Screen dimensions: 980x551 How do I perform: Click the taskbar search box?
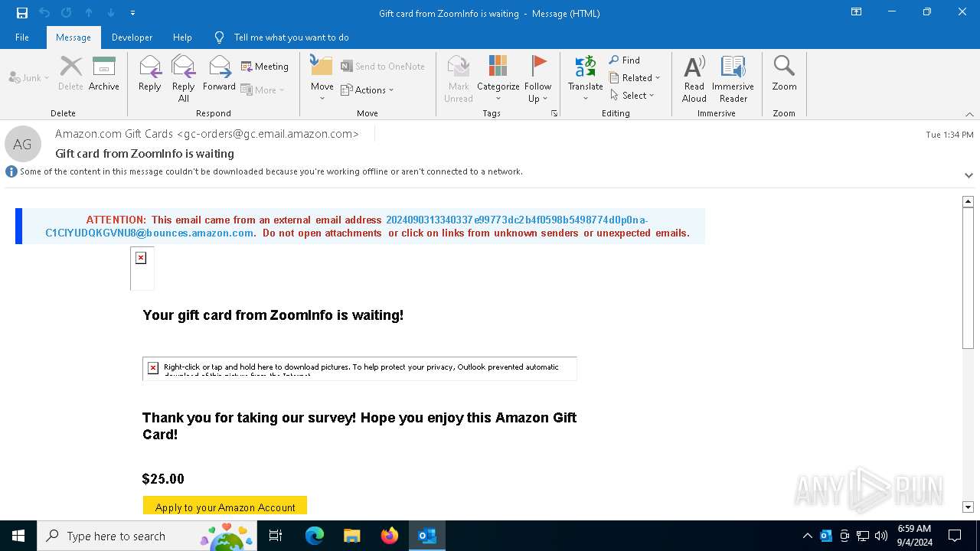pos(147,536)
